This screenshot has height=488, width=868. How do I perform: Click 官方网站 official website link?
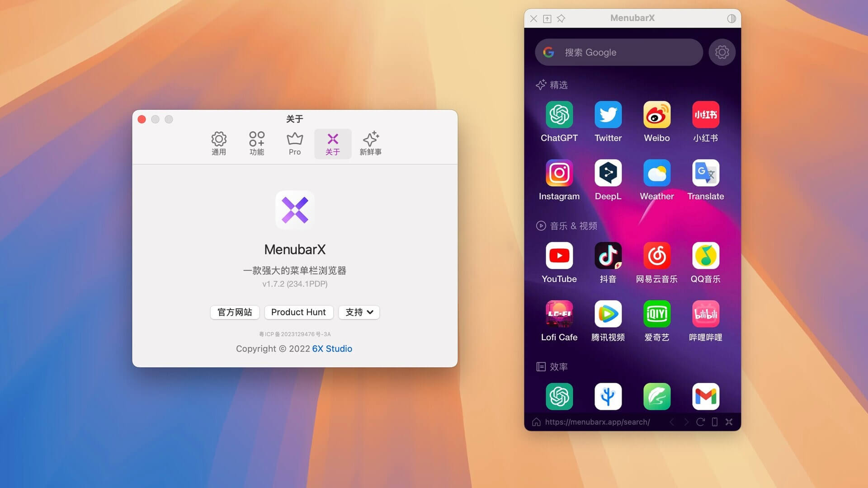(x=234, y=312)
